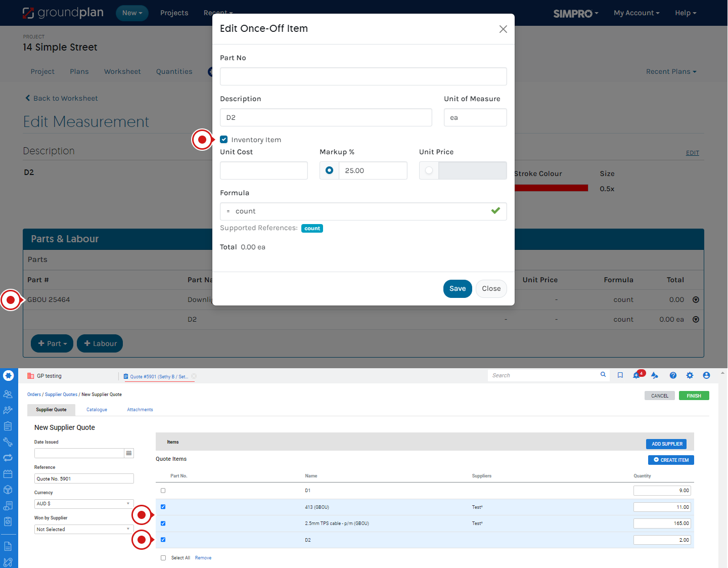Click the Part No input field
Viewport: 728px width, 568px height.
pos(363,76)
